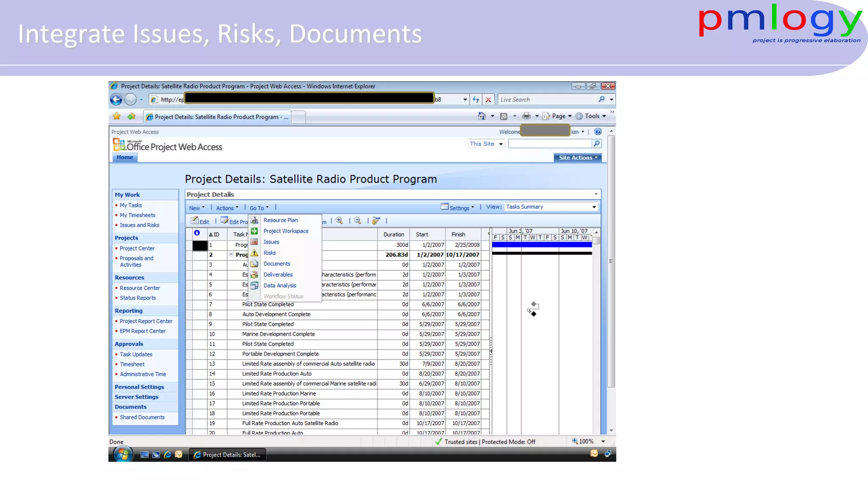868x488 pixels.
Task: Click the Refresh page icon
Action: (476, 100)
